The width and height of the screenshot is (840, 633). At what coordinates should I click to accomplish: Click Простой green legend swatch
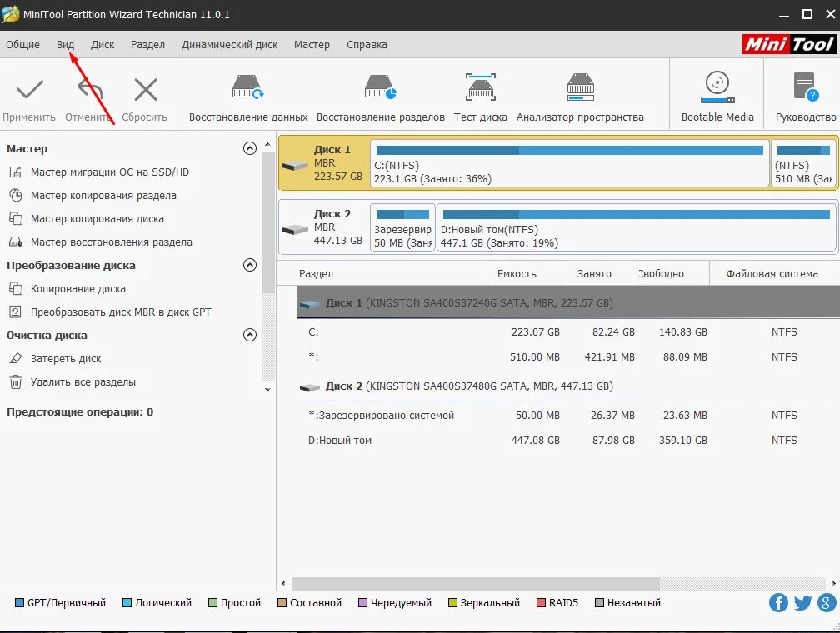pos(212,603)
